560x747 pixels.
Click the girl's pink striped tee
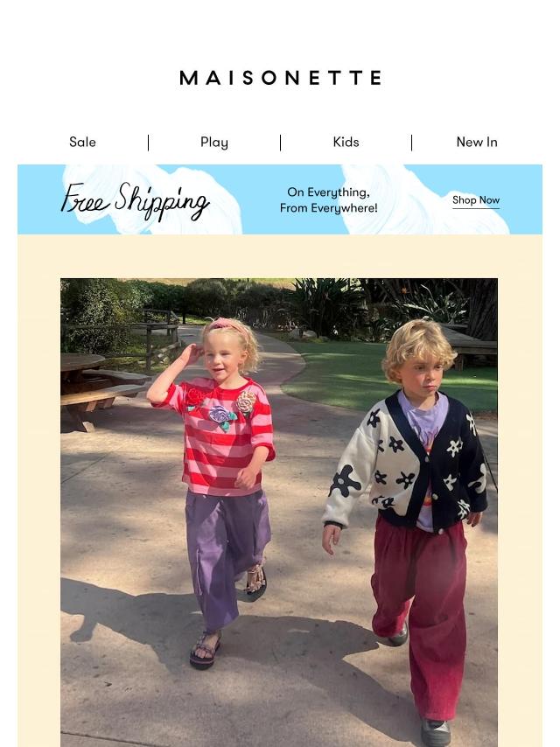(x=222, y=436)
